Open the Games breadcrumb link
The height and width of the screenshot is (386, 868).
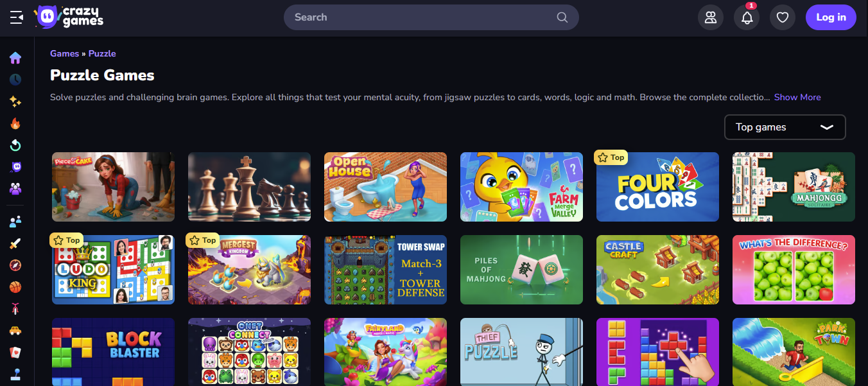[x=64, y=53]
